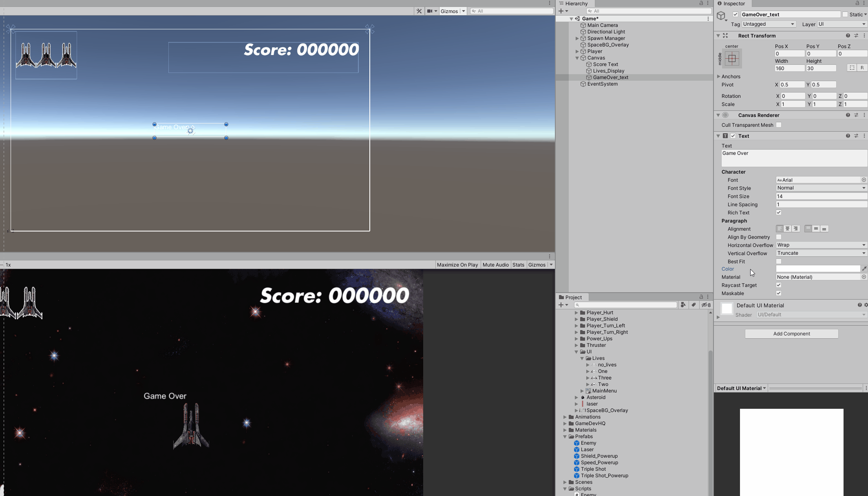Select center horizontal text alignment

(x=787, y=229)
